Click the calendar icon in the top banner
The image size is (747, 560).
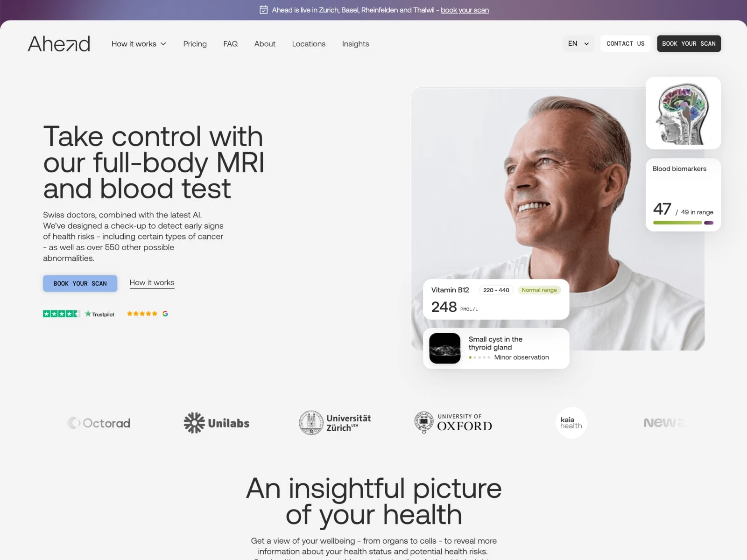point(263,10)
